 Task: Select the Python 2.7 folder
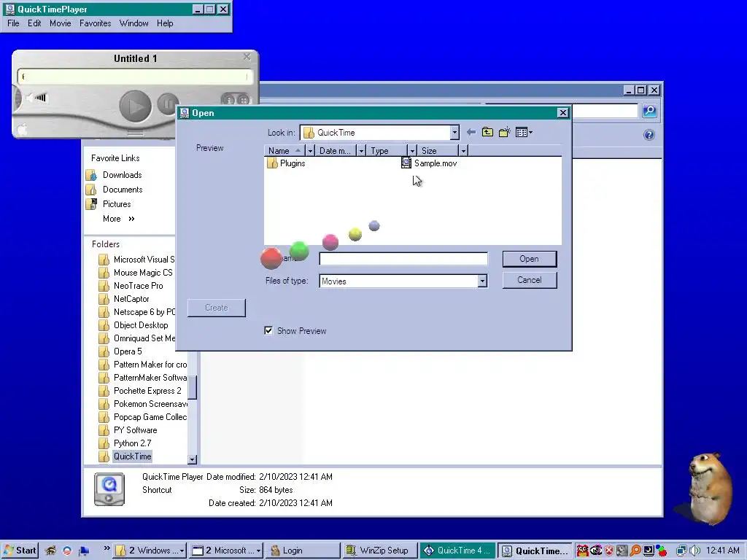125,443
